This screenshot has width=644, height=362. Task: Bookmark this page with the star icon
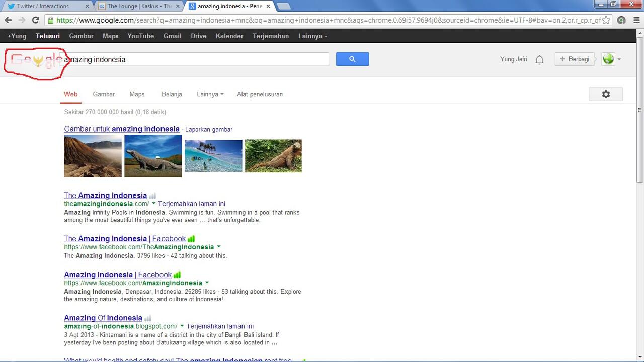(606, 20)
